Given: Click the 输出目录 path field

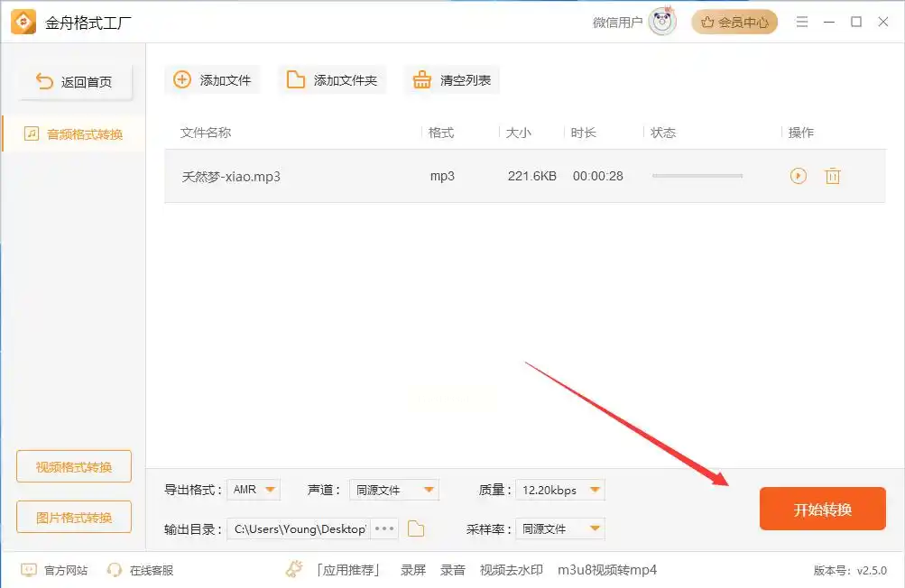Looking at the screenshot, I should pyautogui.click(x=299, y=528).
